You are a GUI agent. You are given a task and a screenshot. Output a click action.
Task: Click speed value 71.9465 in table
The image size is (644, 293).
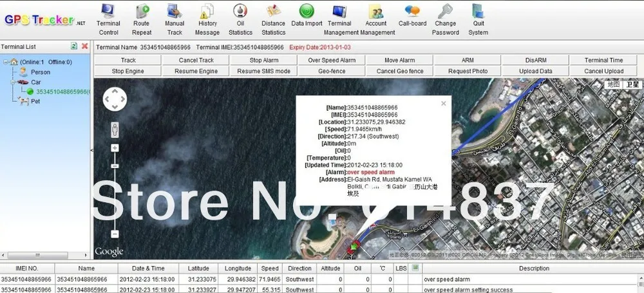[x=270, y=279]
